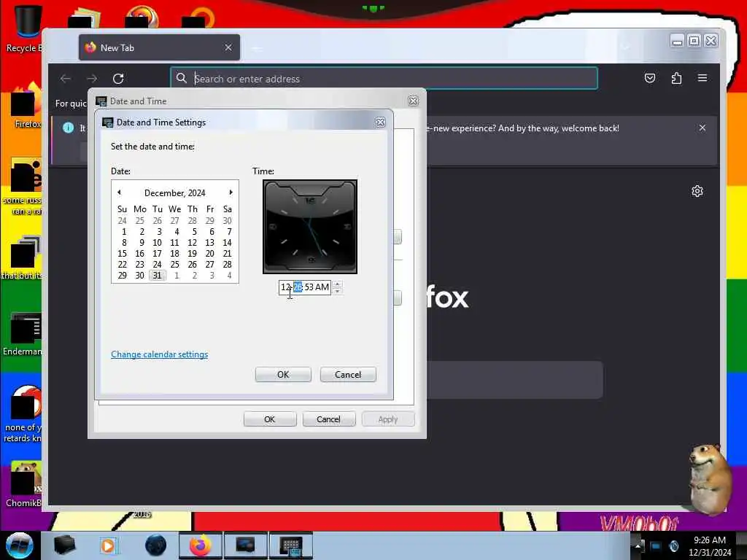Click the AM/PM part of time field
Viewport: 747px width, 560px height.
point(322,287)
